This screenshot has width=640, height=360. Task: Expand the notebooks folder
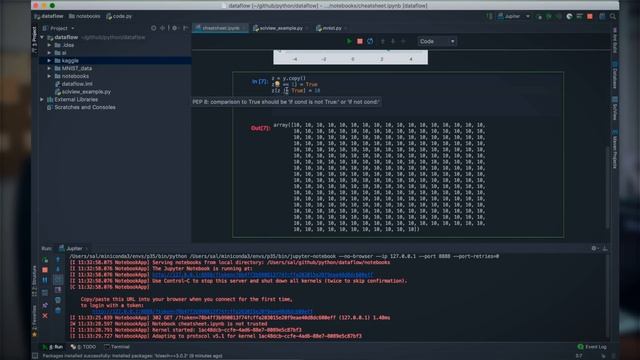pos(49,76)
